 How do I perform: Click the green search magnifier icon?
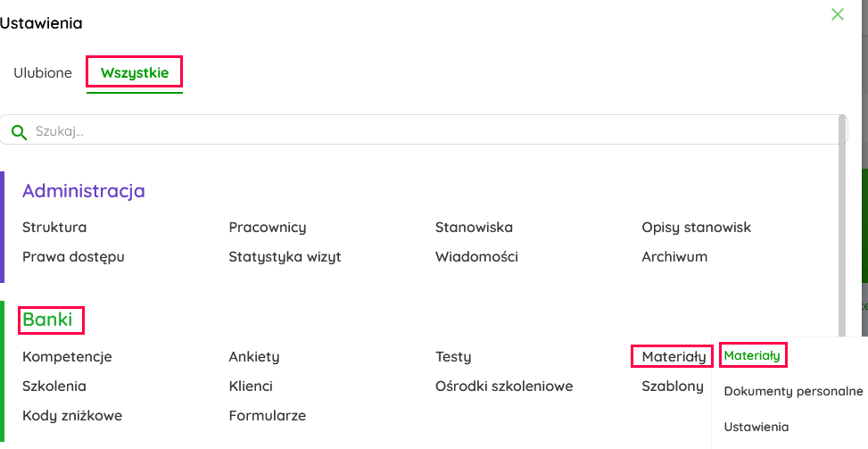click(19, 131)
